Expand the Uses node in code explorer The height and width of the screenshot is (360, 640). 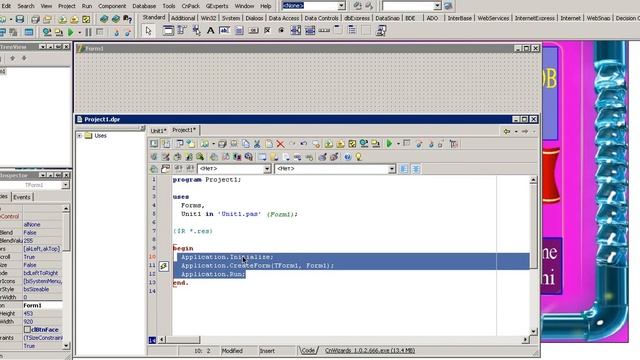(x=80, y=136)
